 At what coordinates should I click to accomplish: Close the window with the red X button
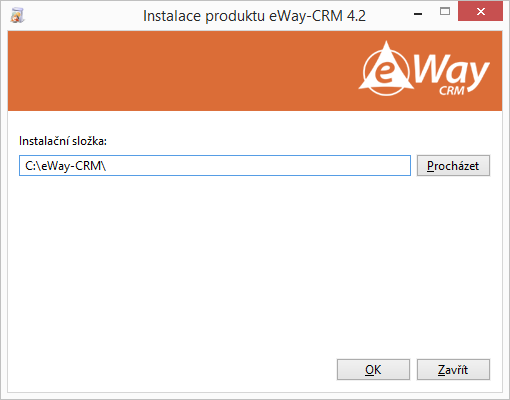pos(480,12)
